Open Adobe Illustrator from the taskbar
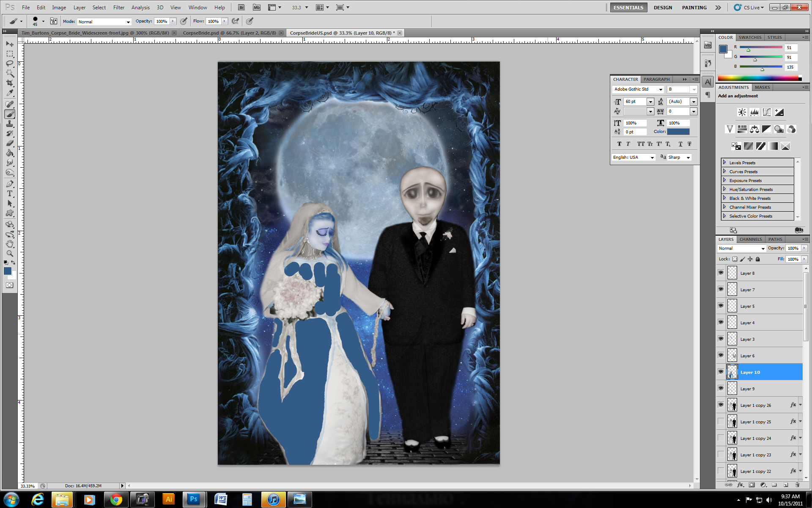 169,500
